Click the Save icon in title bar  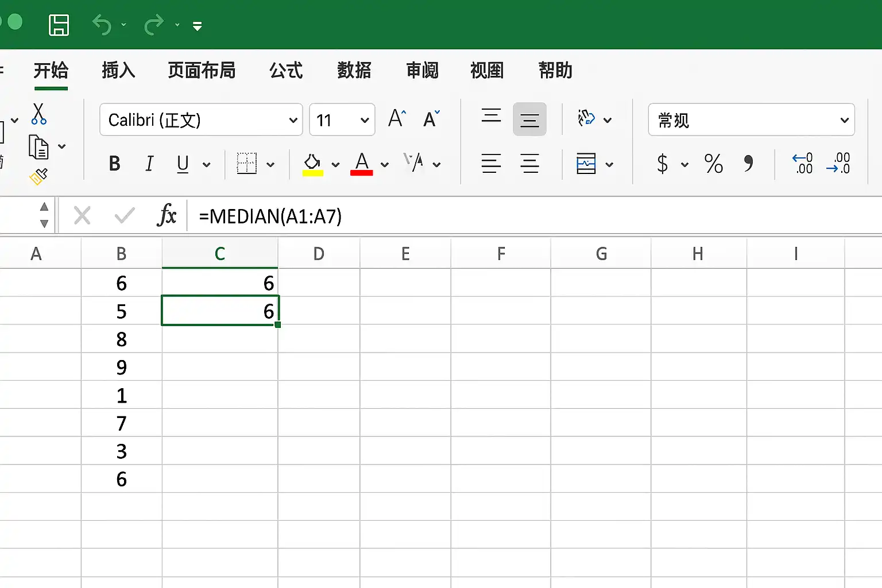(x=59, y=25)
